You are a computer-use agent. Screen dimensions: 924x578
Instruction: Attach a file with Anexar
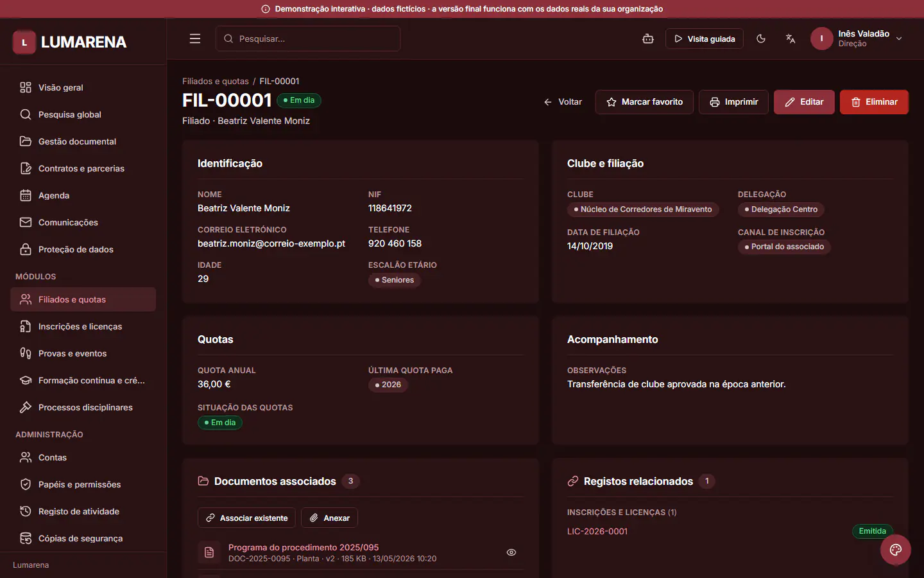tap(329, 518)
